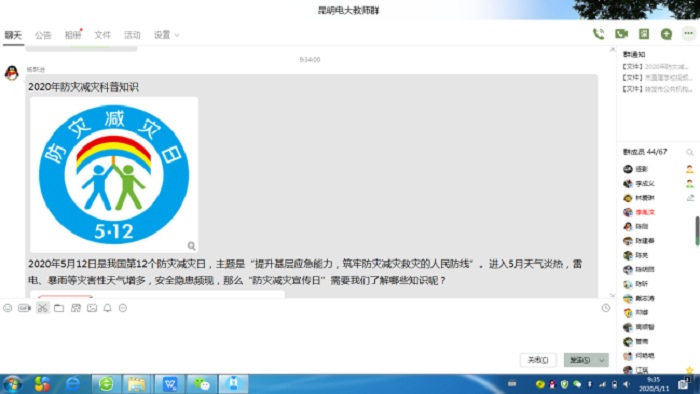This screenshot has width=700, height=394.
Task: Click the network icon in system tray
Action: click(602, 384)
